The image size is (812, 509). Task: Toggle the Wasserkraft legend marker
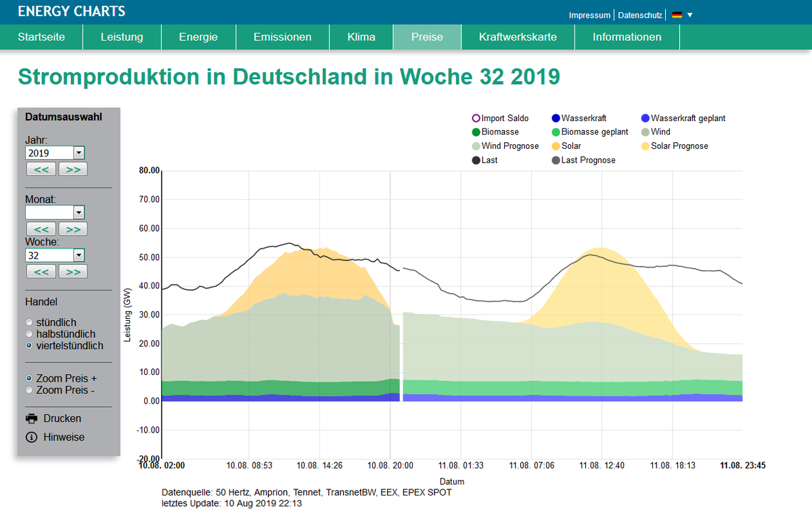pos(556,118)
